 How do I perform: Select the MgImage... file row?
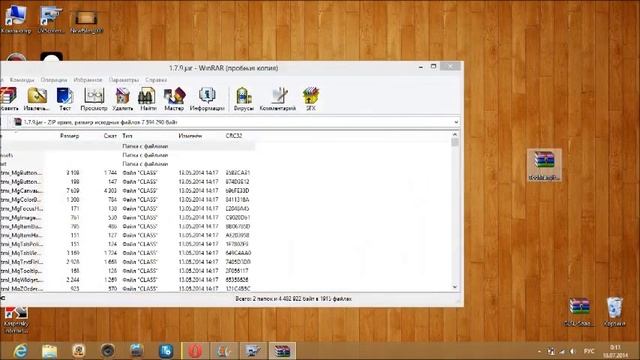tap(127, 218)
